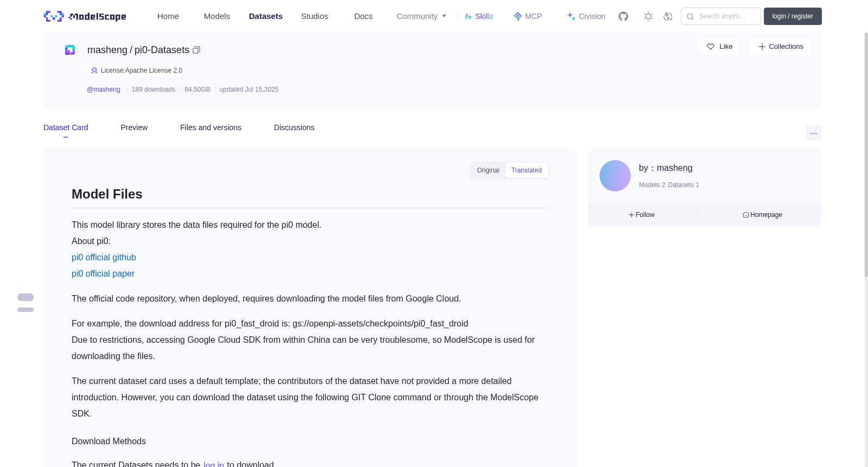Expand the Community dropdown menu
The image size is (868, 467).
coord(422,16)
